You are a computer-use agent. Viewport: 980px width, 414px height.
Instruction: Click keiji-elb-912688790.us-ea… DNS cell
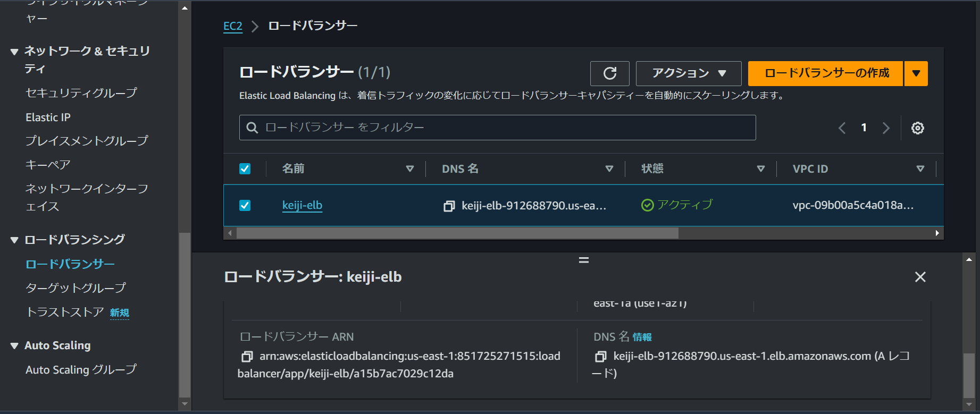[x=534, y=206]
